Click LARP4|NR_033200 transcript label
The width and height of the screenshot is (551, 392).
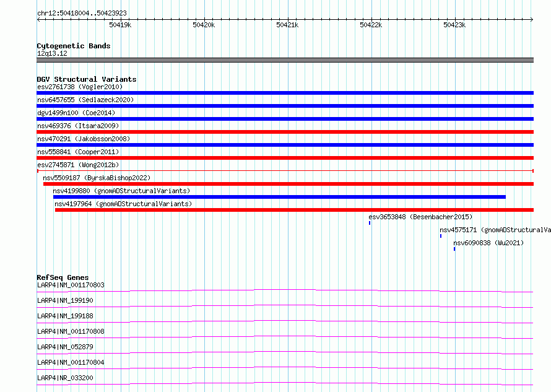point(65,378)
